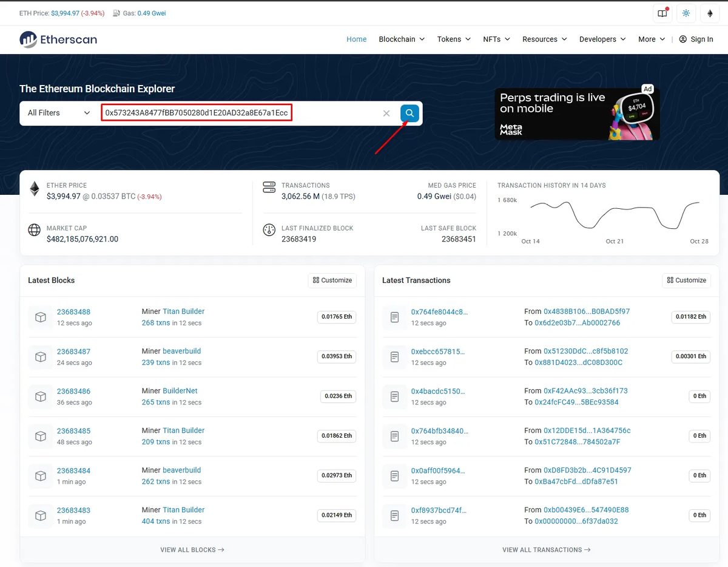728x567 pixels.
Task: Open VIEW ALL BLOCKS link
Action: point(192,549)
